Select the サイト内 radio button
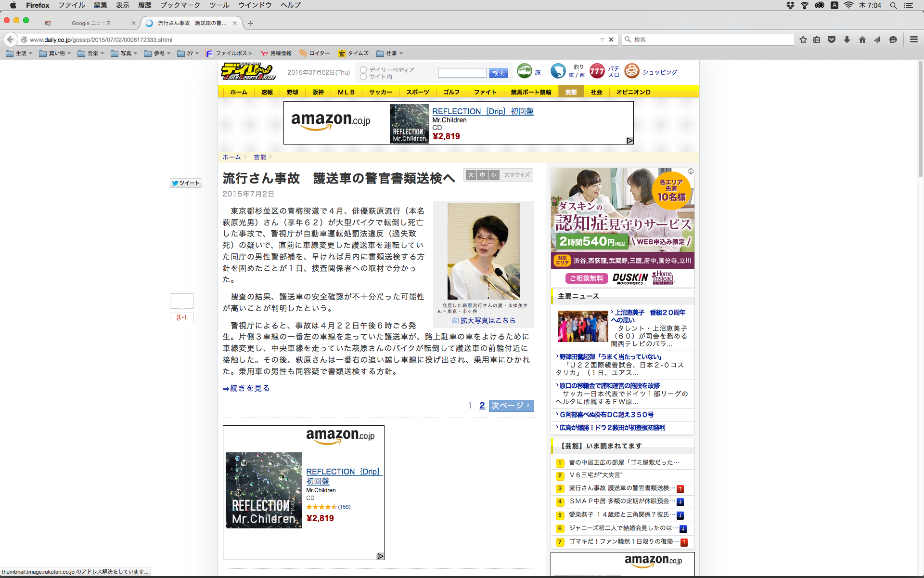This screenshot has height=578, width=924. 363,77
